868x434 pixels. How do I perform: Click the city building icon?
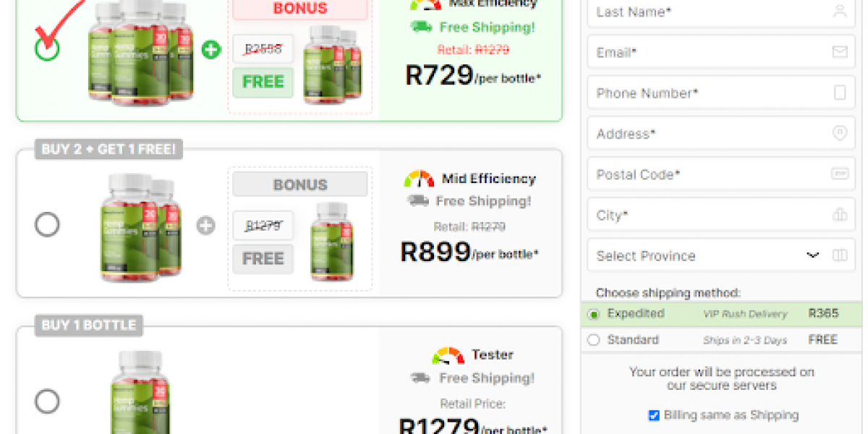[840, 215]
